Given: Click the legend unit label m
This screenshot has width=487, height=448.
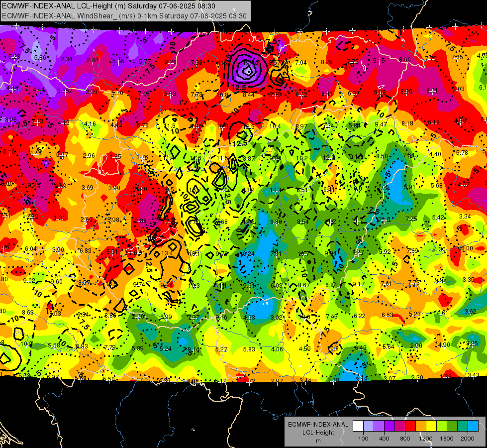Looking at the screenshot, I should tap(318, 441).
